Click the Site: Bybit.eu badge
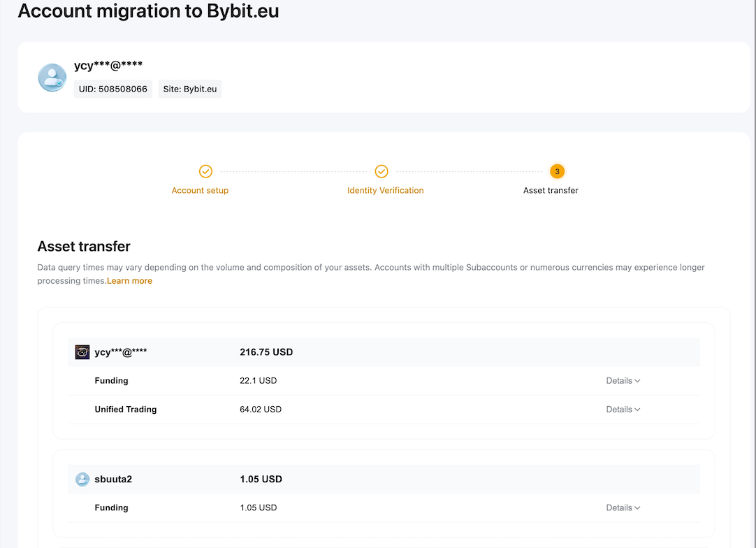This screenshot has height=548, width=756. [190, 89]
